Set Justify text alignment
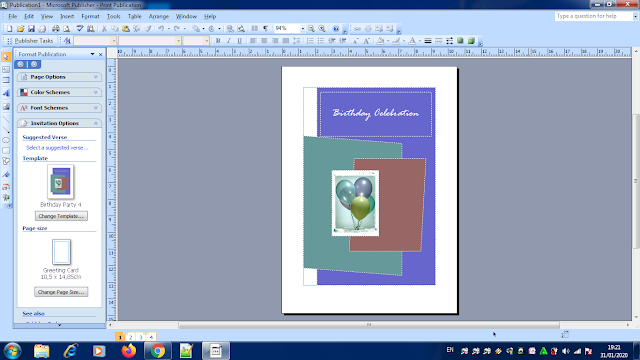This screenshot has width=640, height=360. point(286,41)
